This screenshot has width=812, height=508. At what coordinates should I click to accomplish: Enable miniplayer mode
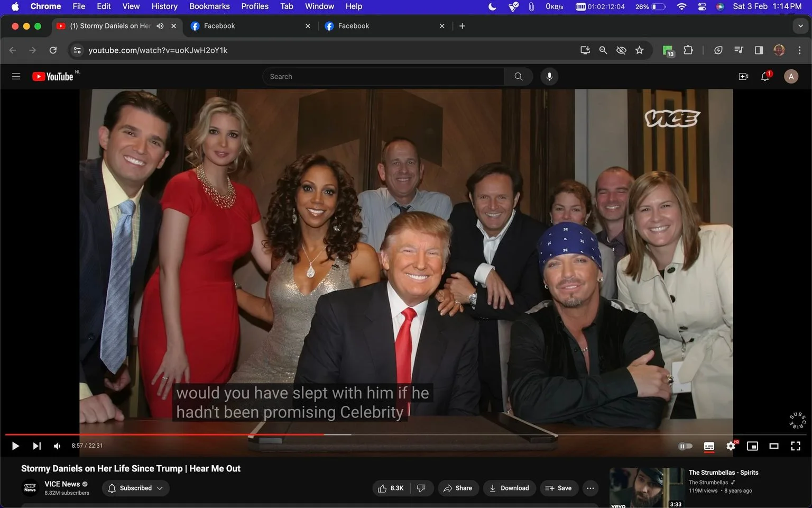(752, 446)
